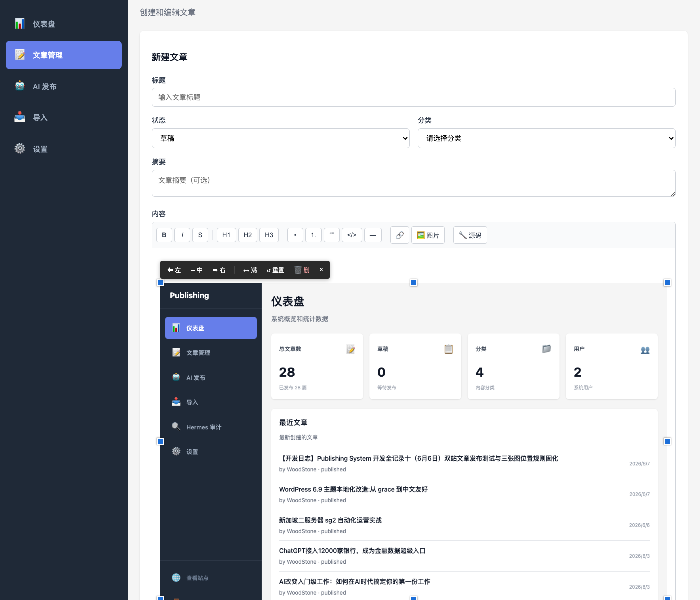Click the embedded dashboard screenshot image

pyautogui.click(x=414, y=441)
